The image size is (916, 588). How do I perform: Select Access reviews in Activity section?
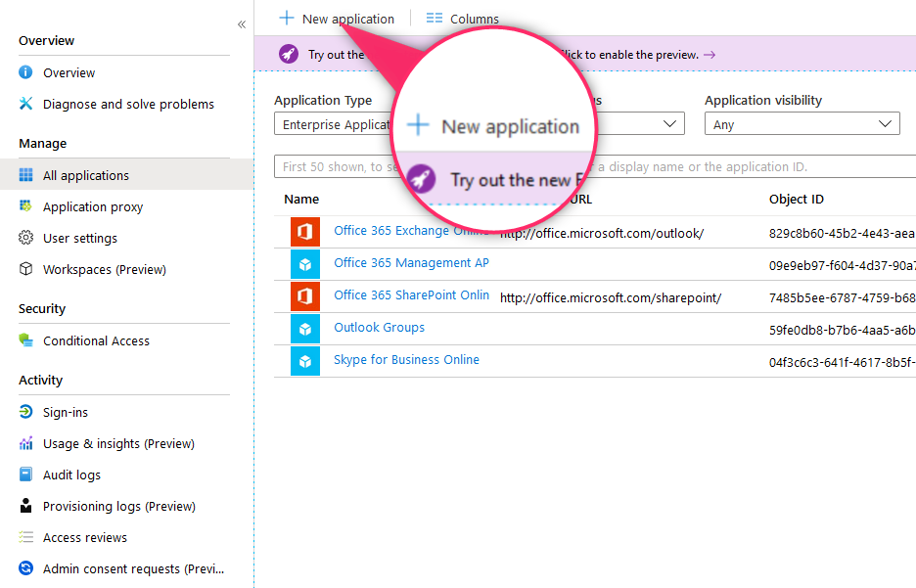click(84, 537)
